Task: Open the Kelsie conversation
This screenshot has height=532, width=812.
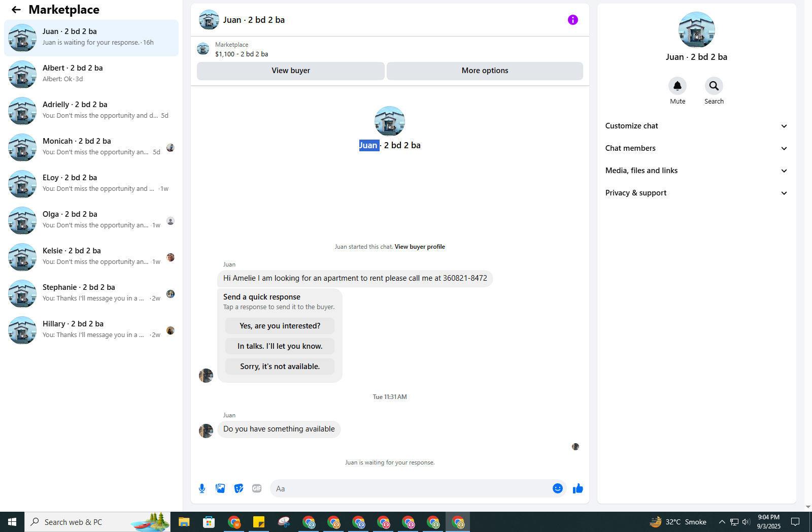Action: (x=91, y=257)
